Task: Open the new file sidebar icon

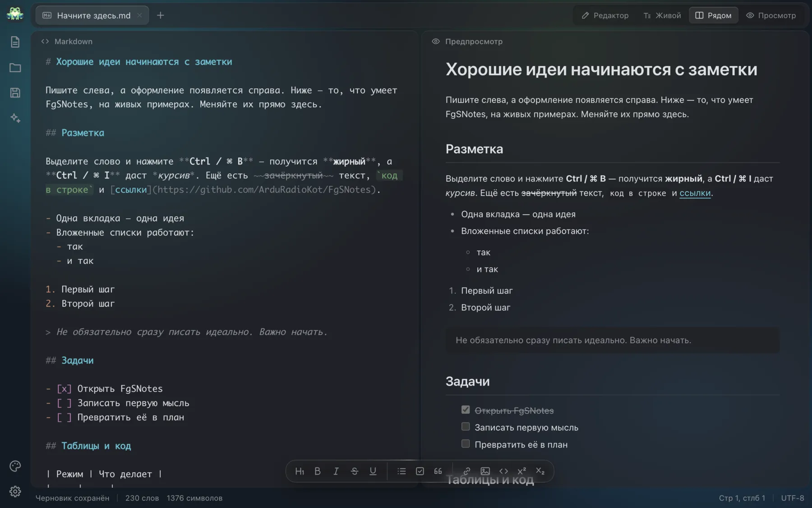Action: pos(15,42)
